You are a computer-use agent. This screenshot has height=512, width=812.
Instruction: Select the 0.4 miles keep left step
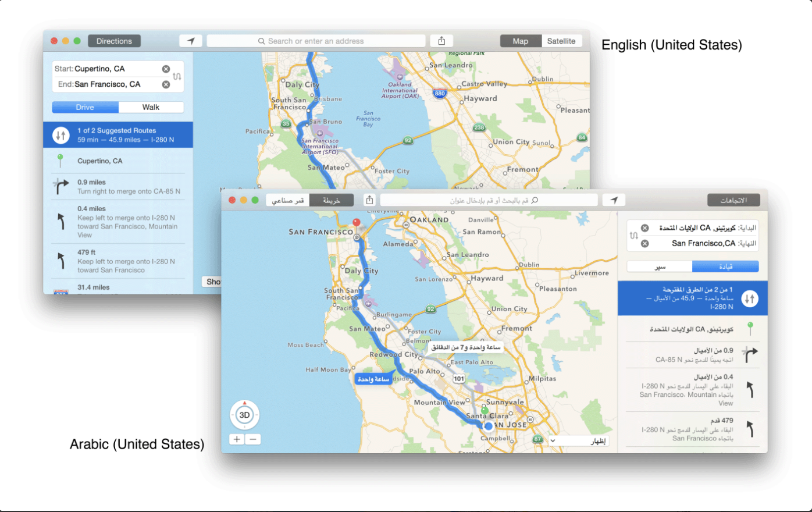(x=118, y=222)
